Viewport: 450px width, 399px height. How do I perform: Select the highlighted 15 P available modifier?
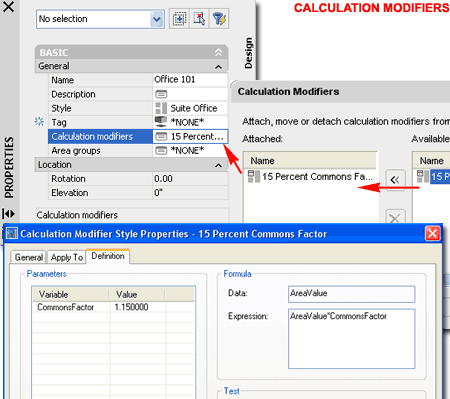coord(439,176)
